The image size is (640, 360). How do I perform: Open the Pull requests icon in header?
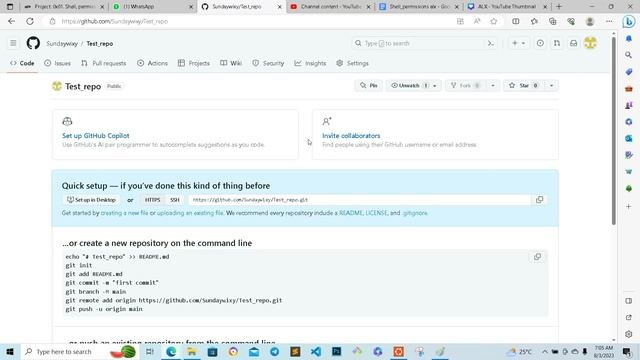pos(557,43)
